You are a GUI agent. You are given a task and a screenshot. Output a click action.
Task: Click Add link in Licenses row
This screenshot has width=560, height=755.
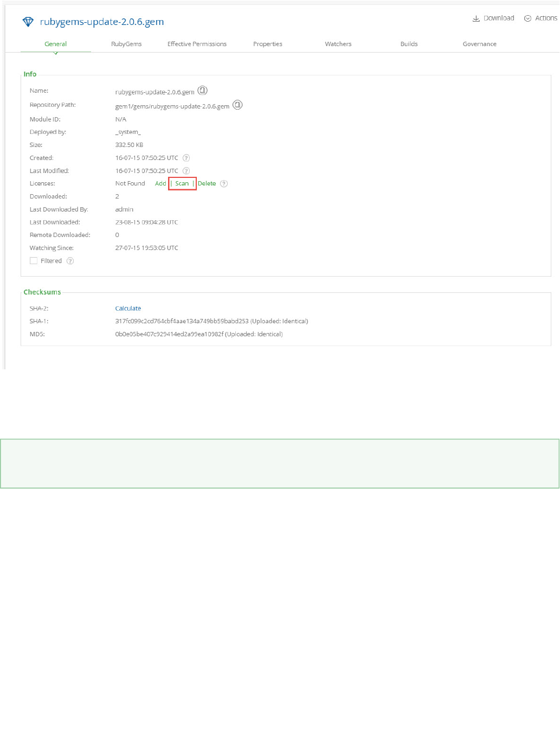[x=160, y=183]
